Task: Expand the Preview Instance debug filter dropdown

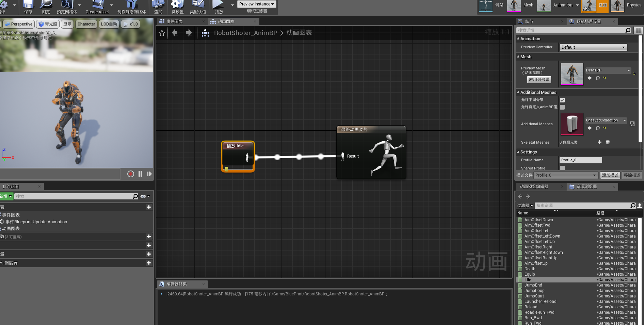Action: click(256, 4)
